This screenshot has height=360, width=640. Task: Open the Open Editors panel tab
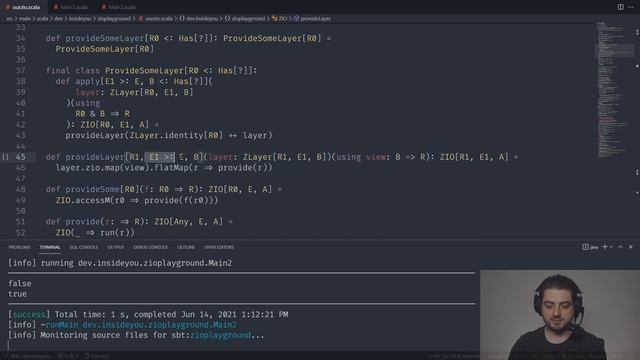(x=219, y=247)
